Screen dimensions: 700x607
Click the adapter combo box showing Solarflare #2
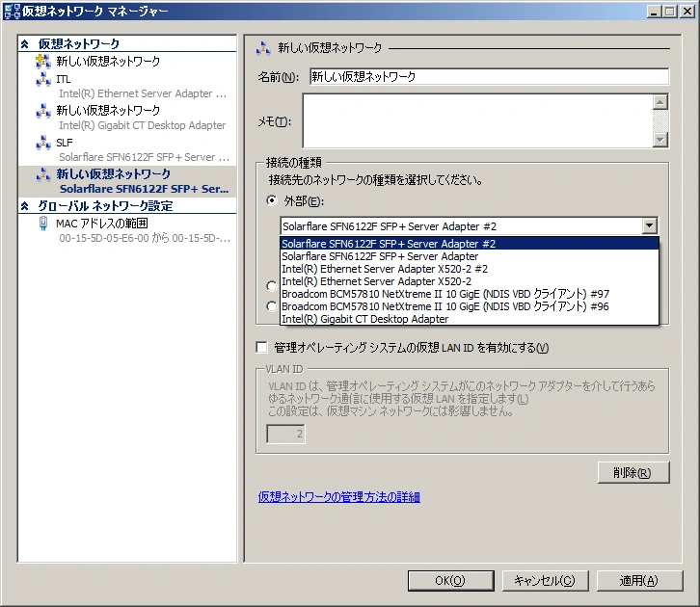click(469, 226)
